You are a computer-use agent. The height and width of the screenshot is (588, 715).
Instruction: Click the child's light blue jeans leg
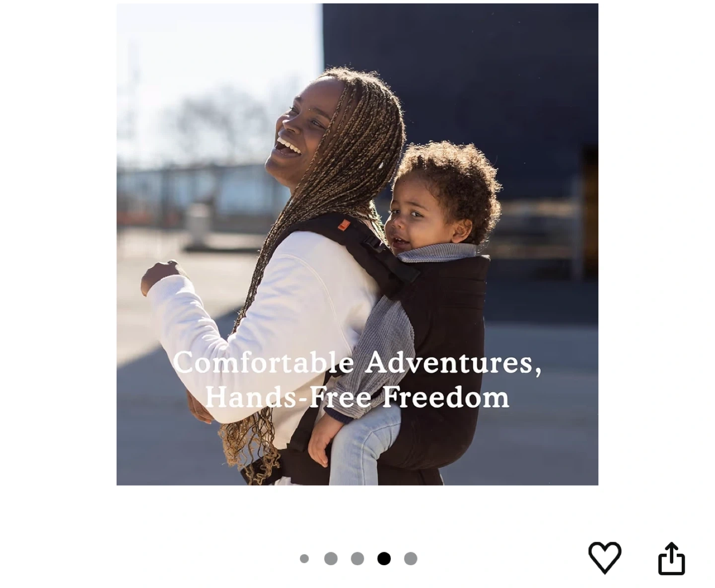[365, 447]
